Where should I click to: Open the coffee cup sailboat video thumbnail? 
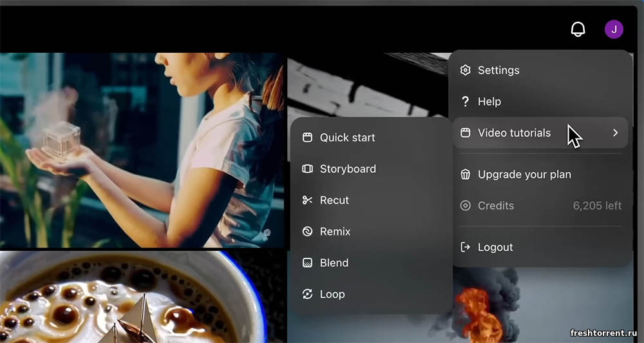pos(129,298)
